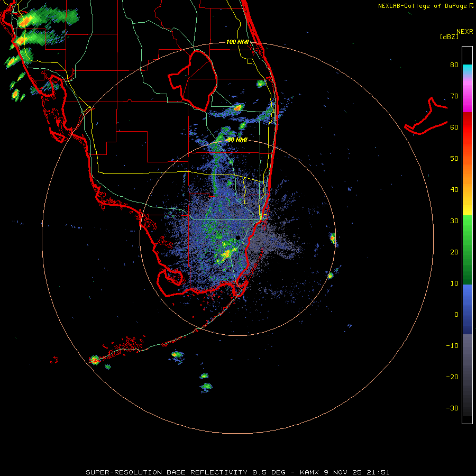476x476 pixels.
Task: Click the NEXR label above the scale
Action: point(464,32)
